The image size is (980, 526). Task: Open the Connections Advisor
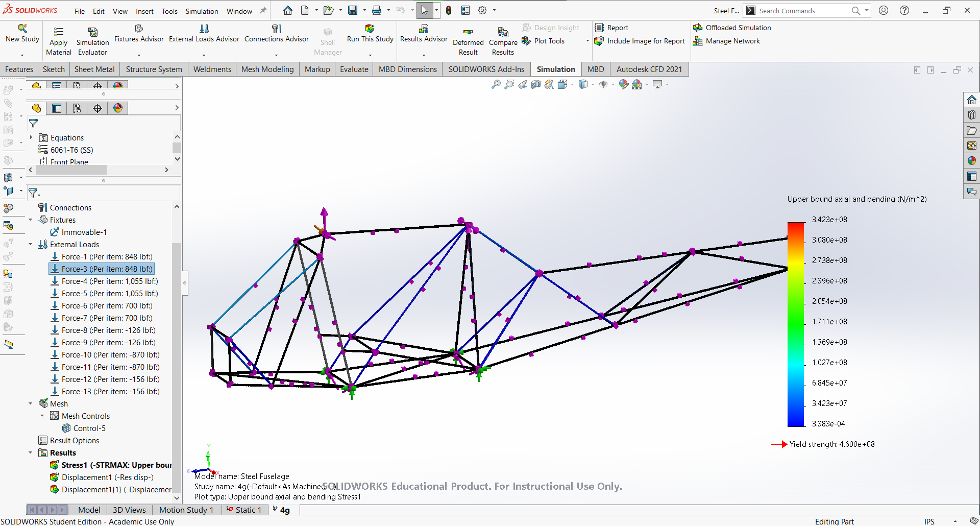coord(276,34)
